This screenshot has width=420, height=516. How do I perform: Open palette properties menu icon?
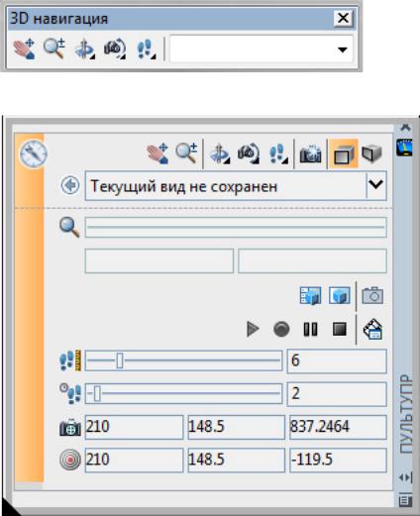pos(405,500)
